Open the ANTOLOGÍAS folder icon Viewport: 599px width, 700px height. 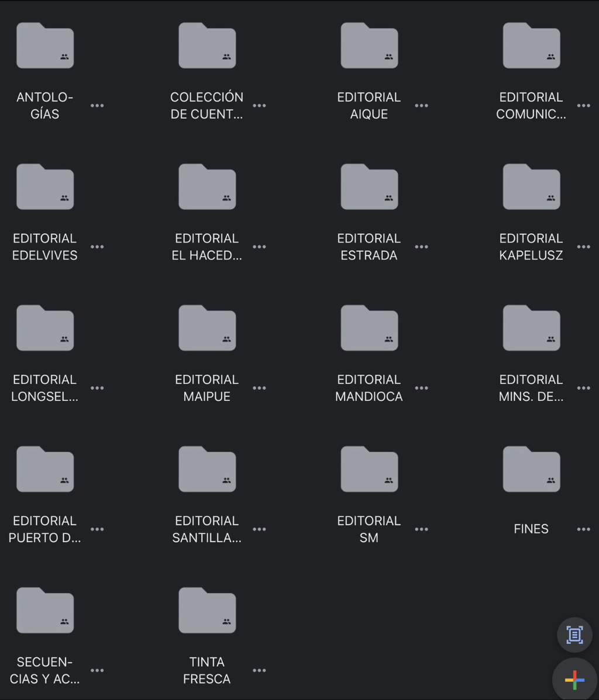coord(45,45)
